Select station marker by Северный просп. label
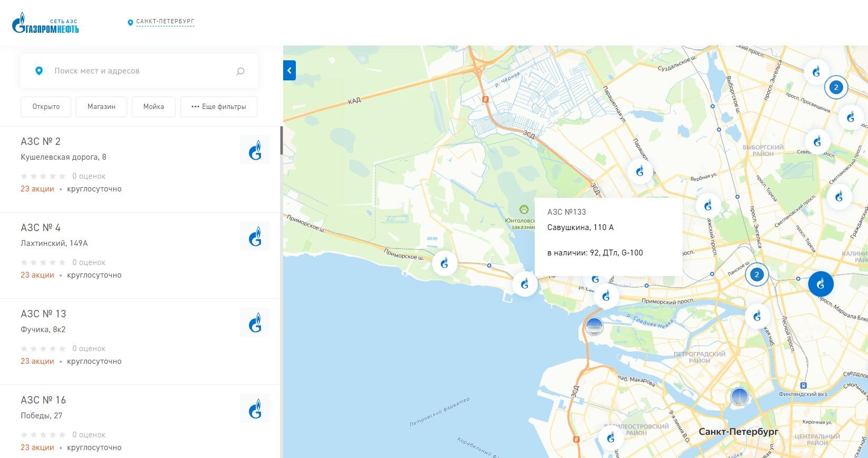The width and height of the screenshot is (868, 458). [817, 142]
